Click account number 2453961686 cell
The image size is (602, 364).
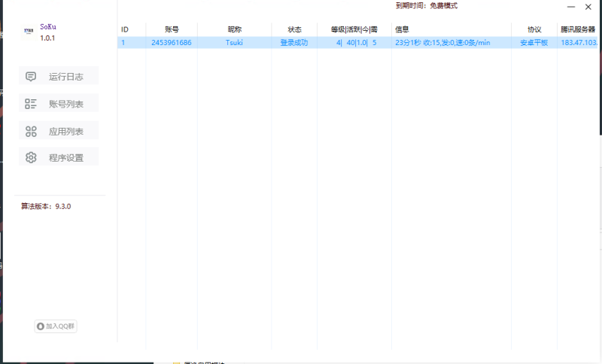pos(172,43)
